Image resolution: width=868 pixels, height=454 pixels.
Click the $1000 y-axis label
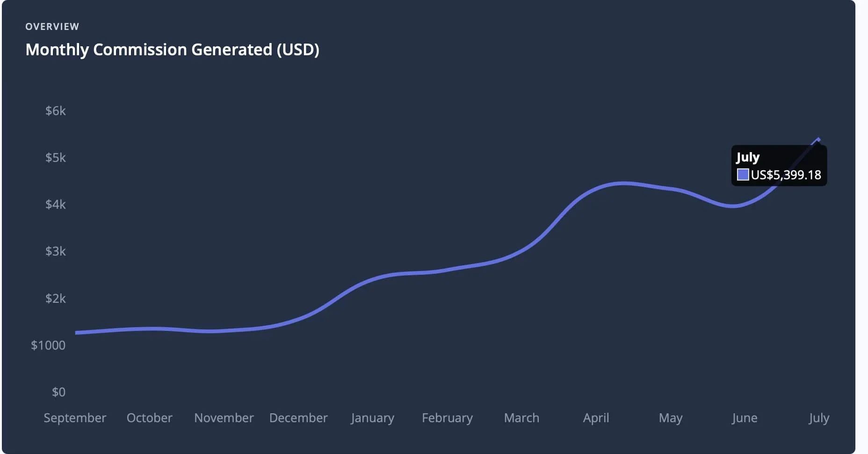click(48, 345)
